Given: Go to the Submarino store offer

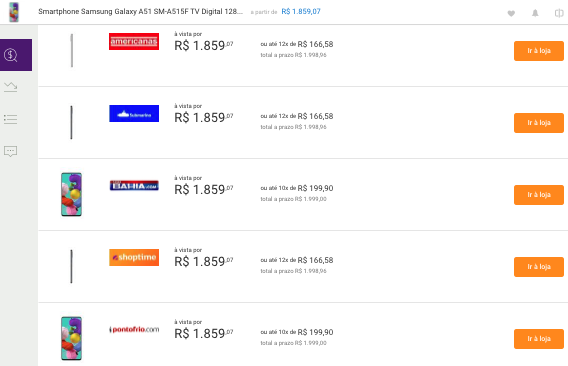Looking at the screenshot, I should coord(539,123).
